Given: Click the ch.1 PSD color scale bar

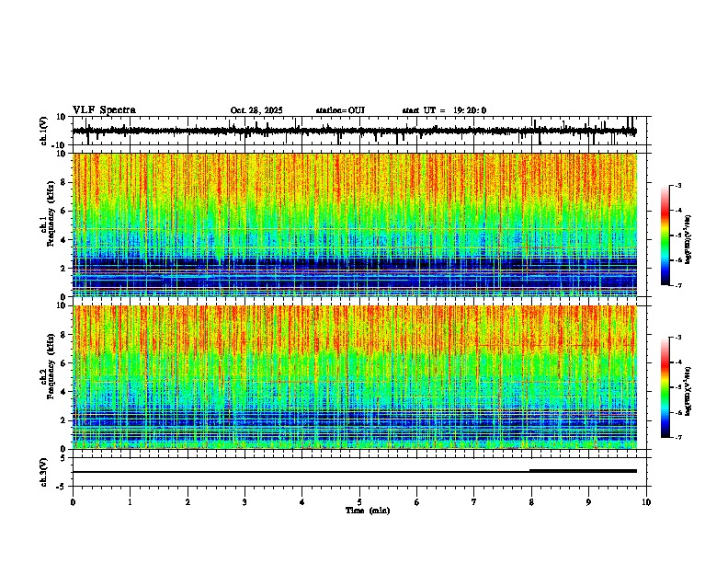Looking at the screenshot, I should coord(665,236).
